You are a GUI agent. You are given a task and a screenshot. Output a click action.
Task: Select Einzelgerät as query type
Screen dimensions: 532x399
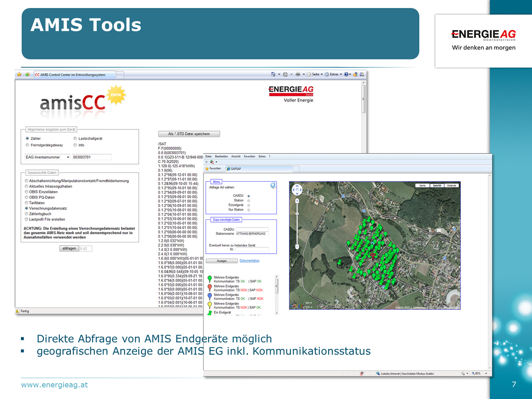click(249, 205)
